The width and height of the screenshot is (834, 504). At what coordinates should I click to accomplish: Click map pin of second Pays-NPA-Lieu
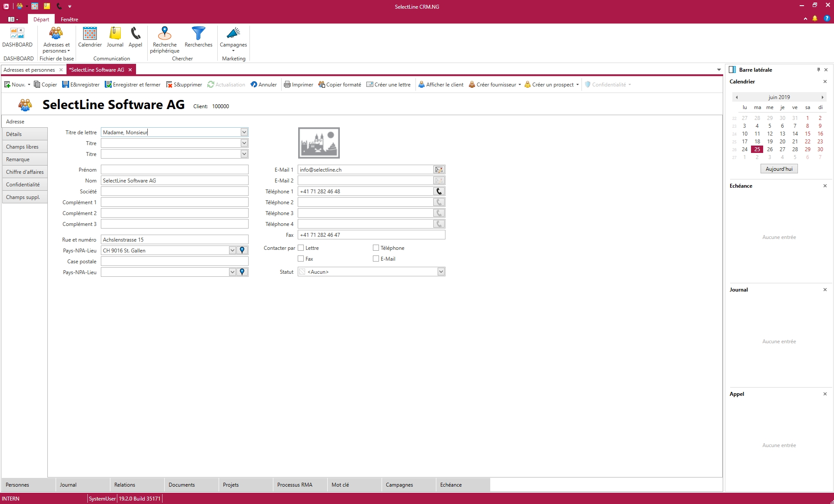click(x=243, y=272)
